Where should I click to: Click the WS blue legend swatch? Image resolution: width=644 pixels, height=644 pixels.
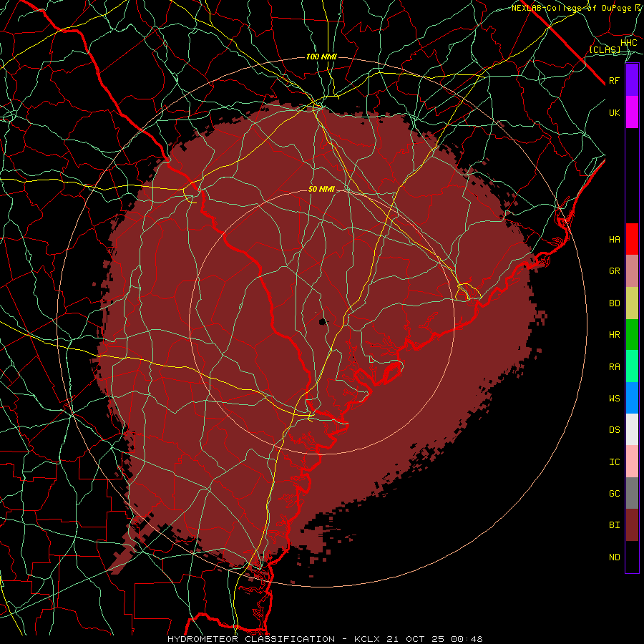click(x=632, y=398)
